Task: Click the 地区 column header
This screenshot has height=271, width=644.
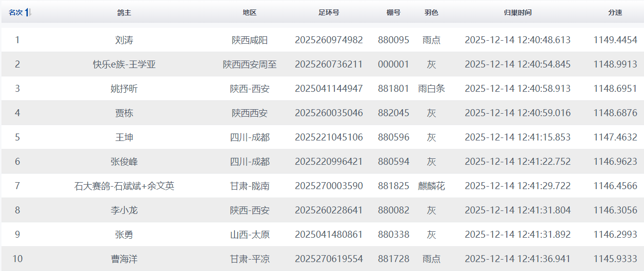Action: point(249,13)
